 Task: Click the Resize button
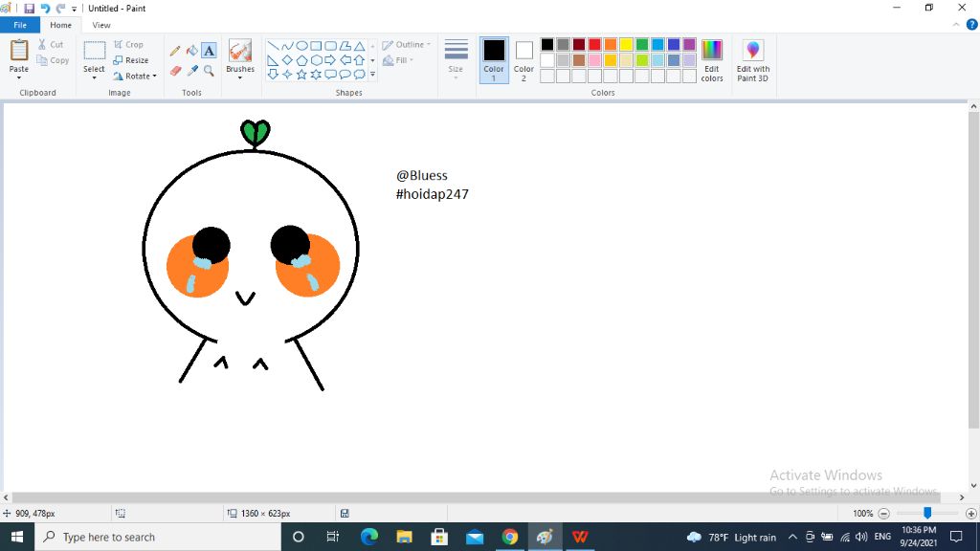(x=130, y=60)
